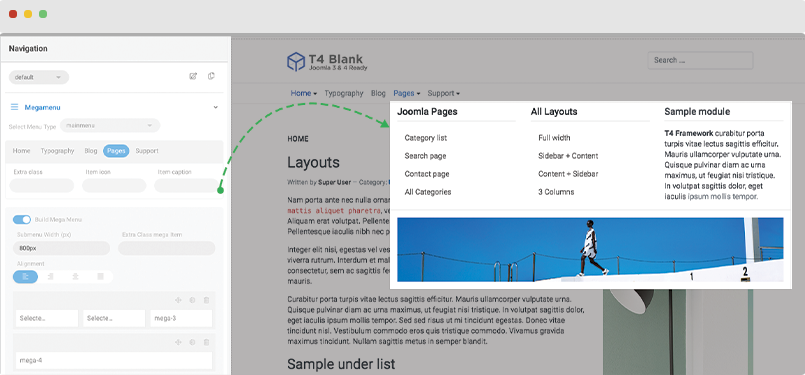Open the default profile dropdown
This screenshot has width=805, height=375.
(x=39, y=77)
